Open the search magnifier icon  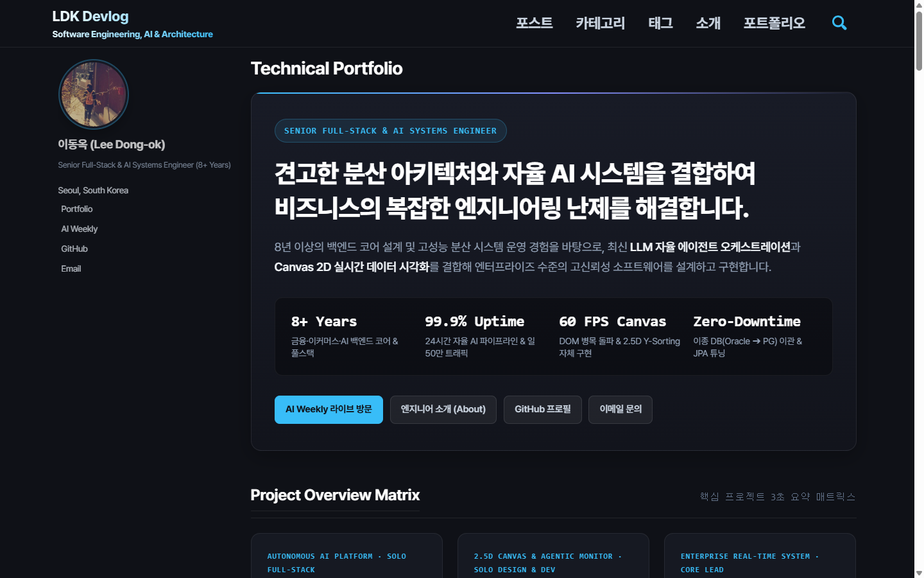(x=839, y=23)
